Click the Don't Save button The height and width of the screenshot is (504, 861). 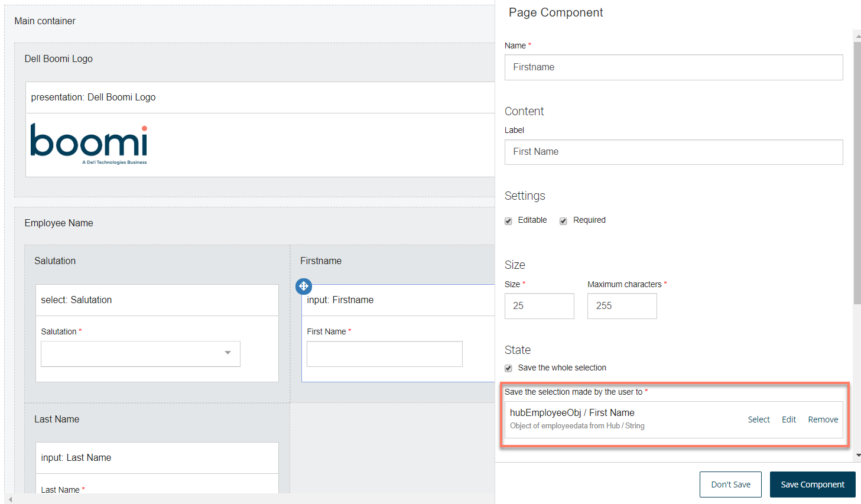coord(730,484)
